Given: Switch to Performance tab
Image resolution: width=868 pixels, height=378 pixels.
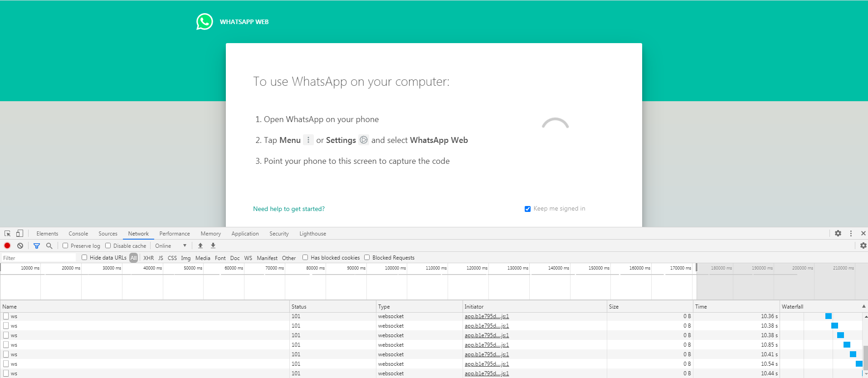Looking at the screenshot, I should click(175, 234).
